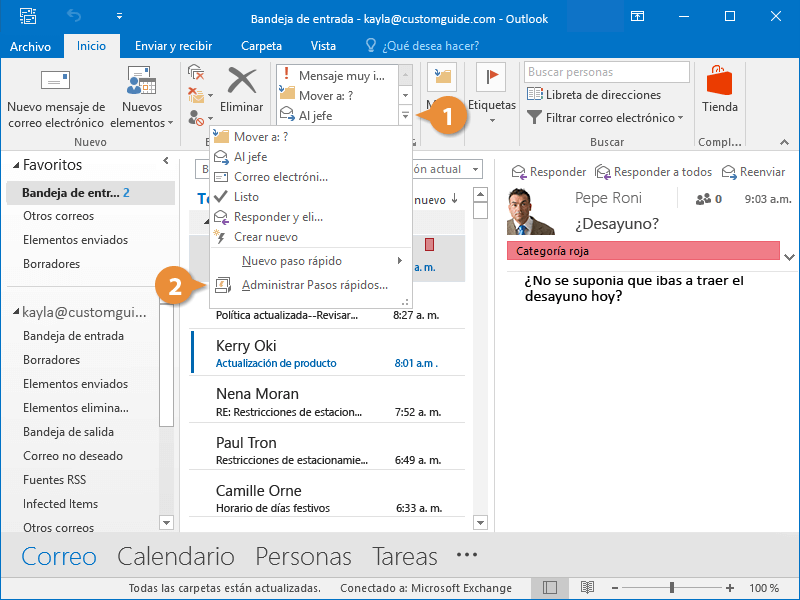This screenshot has height=600, width=800.
Task: Open Filtrar correo electrónico dropdown
Action: pos(607,118)
